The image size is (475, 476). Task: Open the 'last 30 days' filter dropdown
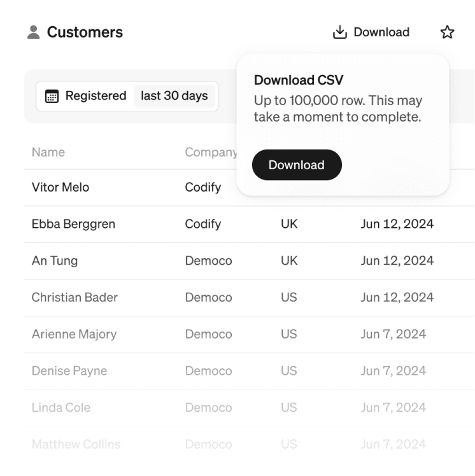coord(174,96)
